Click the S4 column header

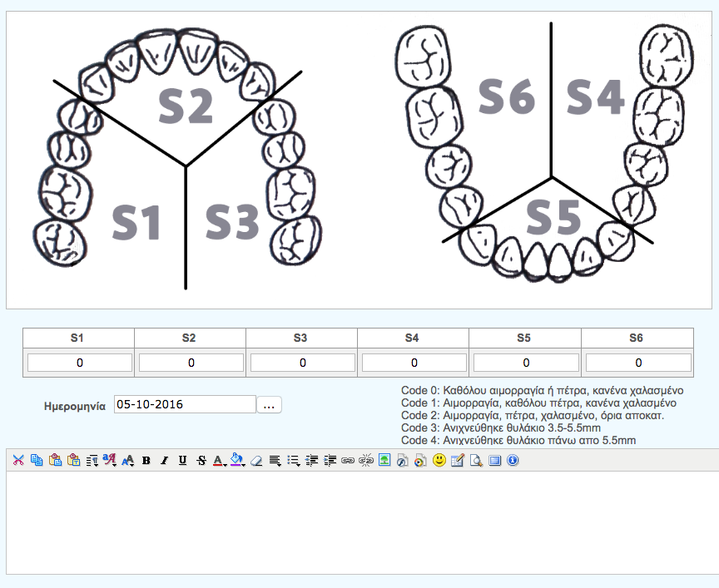(x=412, y=338)
